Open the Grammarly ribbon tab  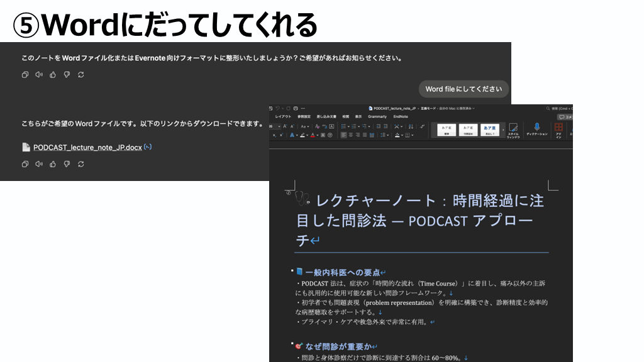(x=377, y=117)
